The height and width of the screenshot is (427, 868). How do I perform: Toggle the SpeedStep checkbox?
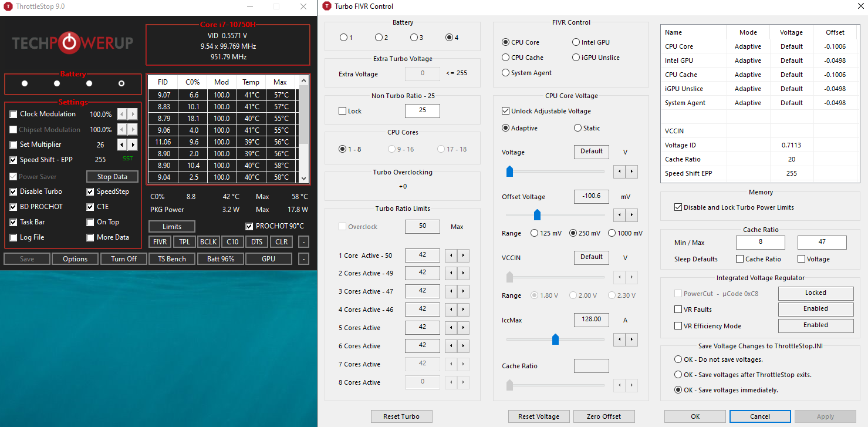90,191
